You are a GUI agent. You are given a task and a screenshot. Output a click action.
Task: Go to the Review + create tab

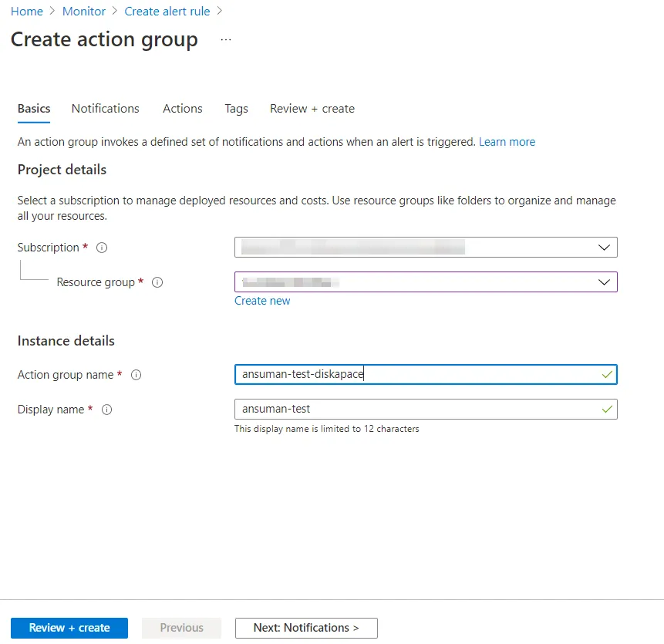tap(312, 109)
